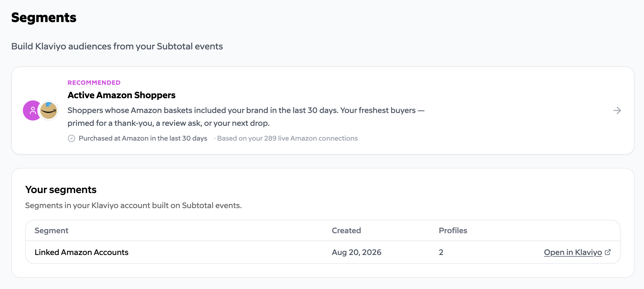644x289 pixels.
Task: Click the Created column header
Action: click(346, 230)
